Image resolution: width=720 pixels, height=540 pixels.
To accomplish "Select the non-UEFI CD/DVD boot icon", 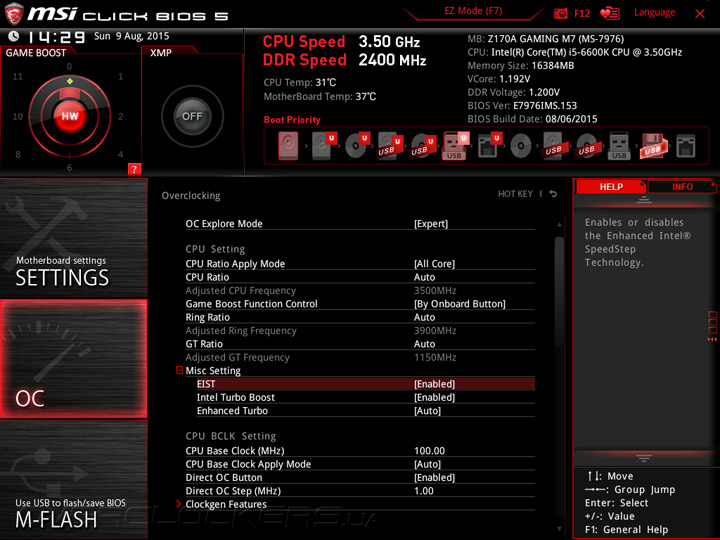I will (521, 146).
